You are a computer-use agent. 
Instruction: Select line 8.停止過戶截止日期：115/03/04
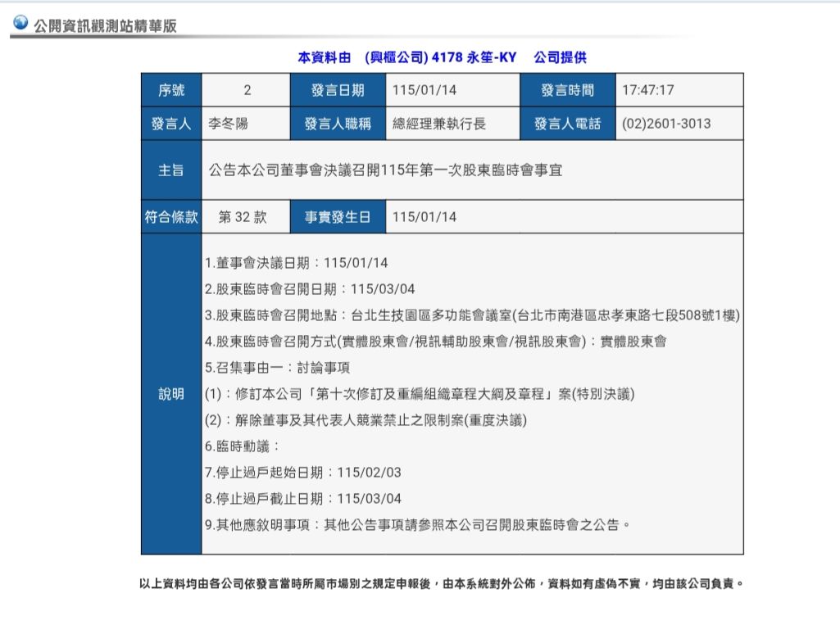[302, 499]
